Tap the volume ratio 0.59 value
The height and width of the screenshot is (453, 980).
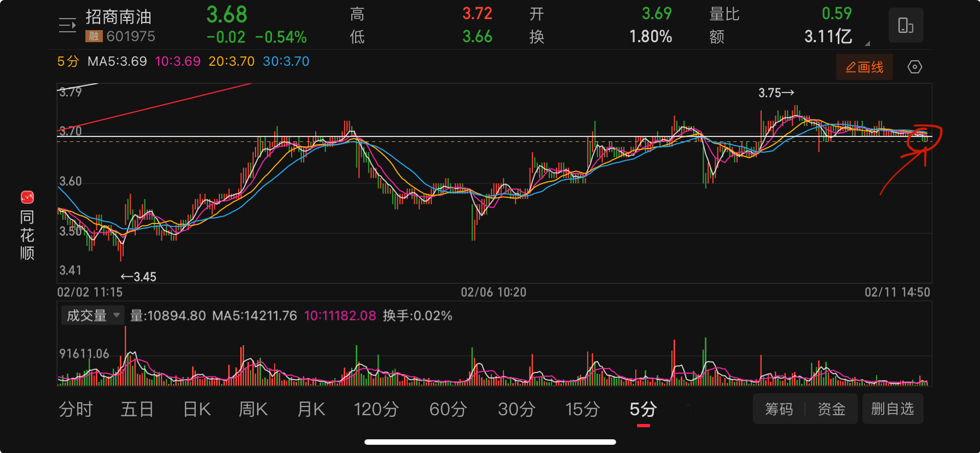point(837,14)
